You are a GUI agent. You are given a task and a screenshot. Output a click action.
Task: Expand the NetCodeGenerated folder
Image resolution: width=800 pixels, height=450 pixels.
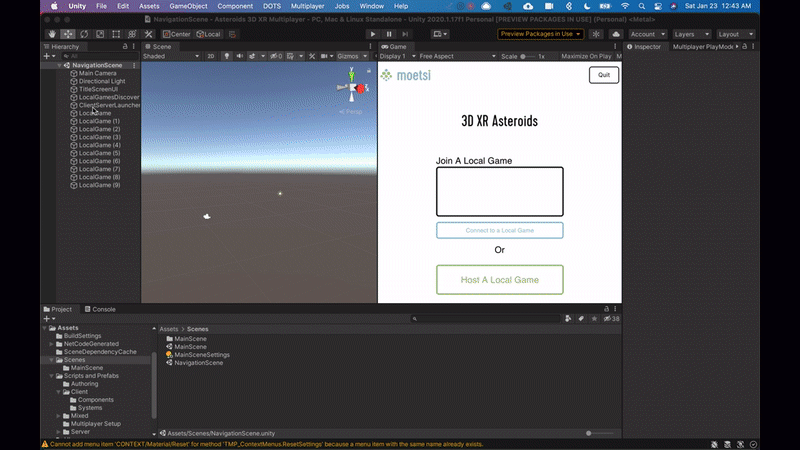click(52, 343)
